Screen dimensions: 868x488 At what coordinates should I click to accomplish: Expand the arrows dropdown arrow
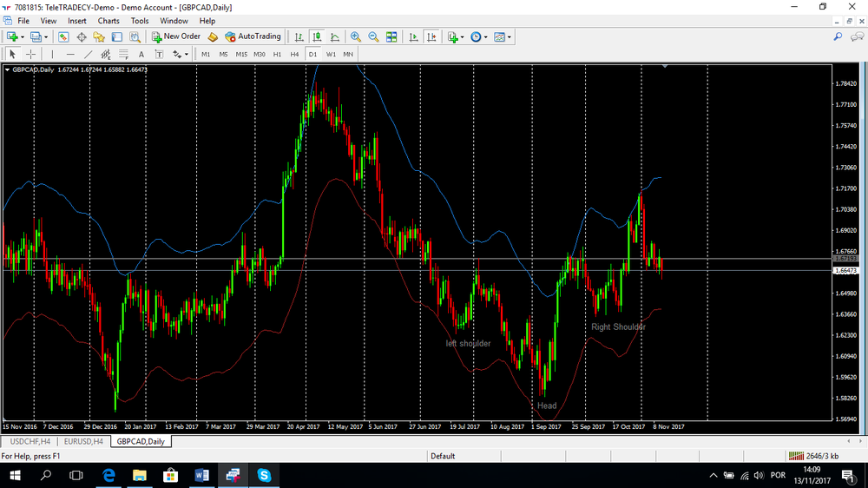point(187,55)
